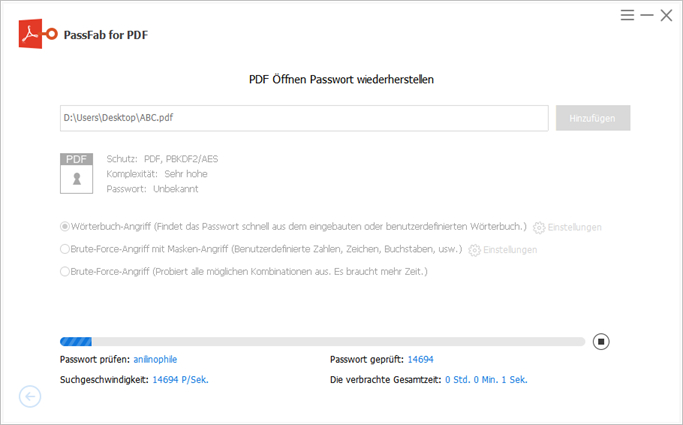The image size is (683, 425).
Task: Click the ABC.pdf file path field
Action: (x=303, y=117)
